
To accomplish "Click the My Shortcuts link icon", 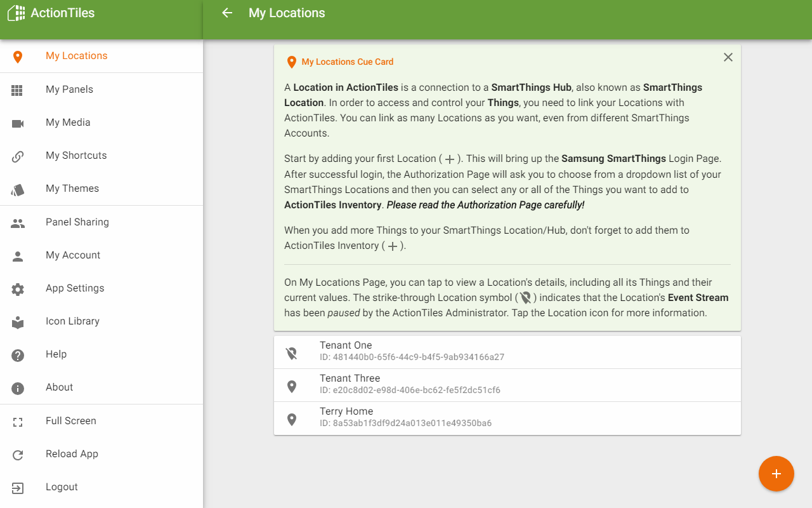I will coord(18,156).
